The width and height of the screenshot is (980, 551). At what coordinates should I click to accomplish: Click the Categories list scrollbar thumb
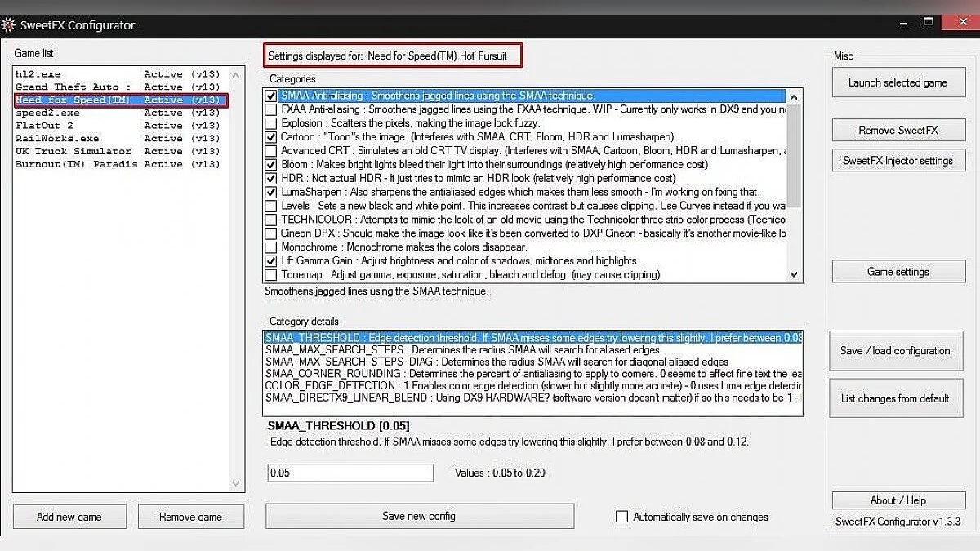click(793, 155)
